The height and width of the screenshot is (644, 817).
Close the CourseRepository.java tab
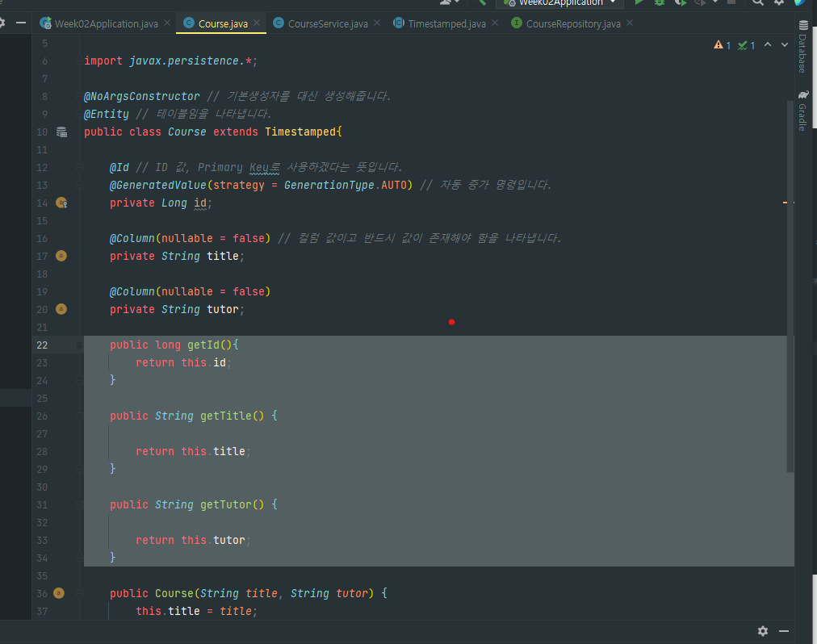pos(630,23)
